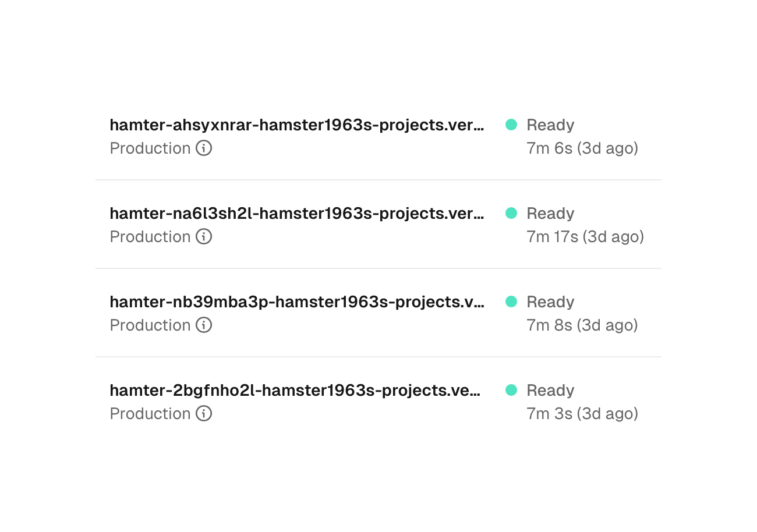The width and height of the screenshot is (757, 532).
Task: Click the Ready dot on the hamter-2bgfnho2l row
Action: [x=511, y=390]
